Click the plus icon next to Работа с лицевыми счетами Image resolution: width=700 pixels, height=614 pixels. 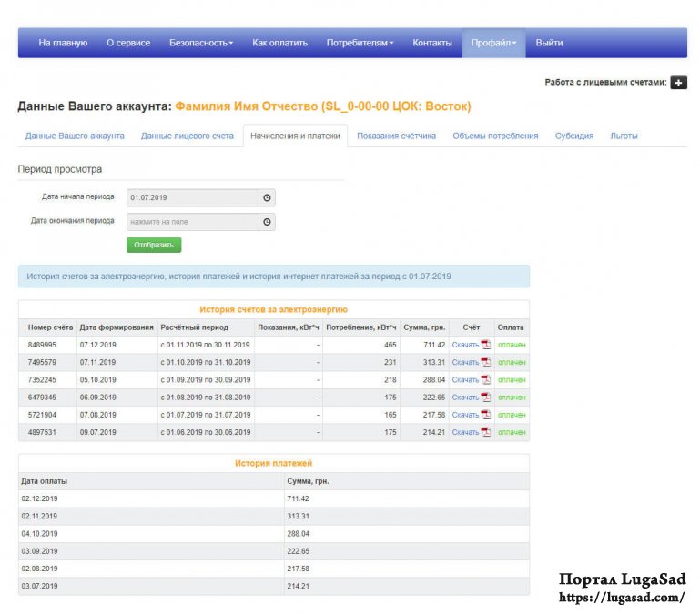678,83
